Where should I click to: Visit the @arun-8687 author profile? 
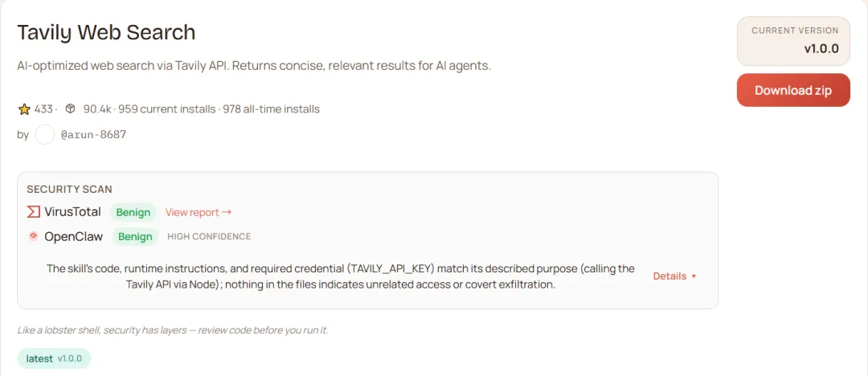pyautogui.click(x=93, y=135)
